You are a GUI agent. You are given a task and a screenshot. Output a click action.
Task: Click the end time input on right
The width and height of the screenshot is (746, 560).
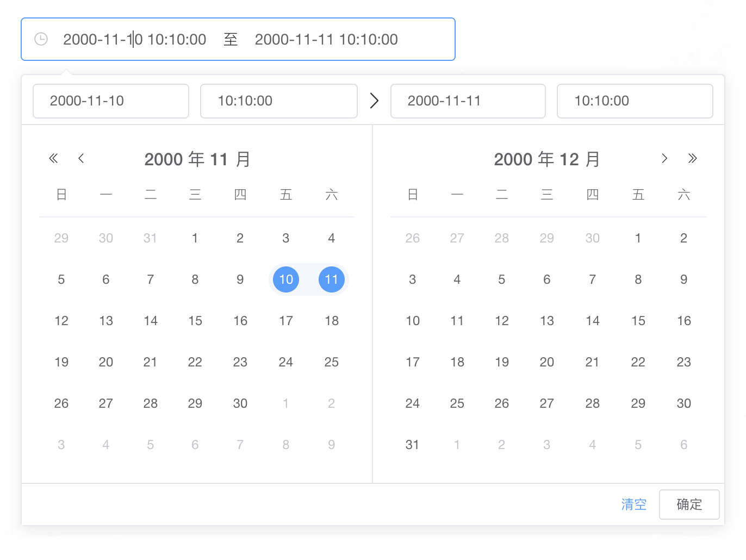pos(635,101)
